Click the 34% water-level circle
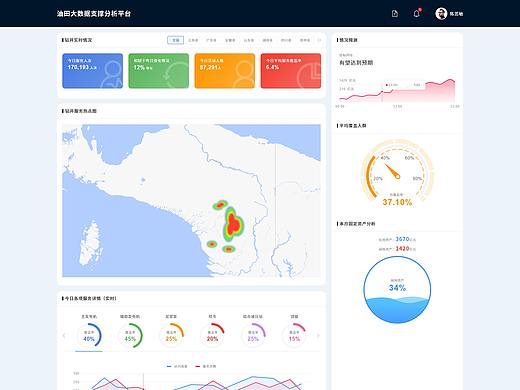The image size is (520, 390). [397, 290]
